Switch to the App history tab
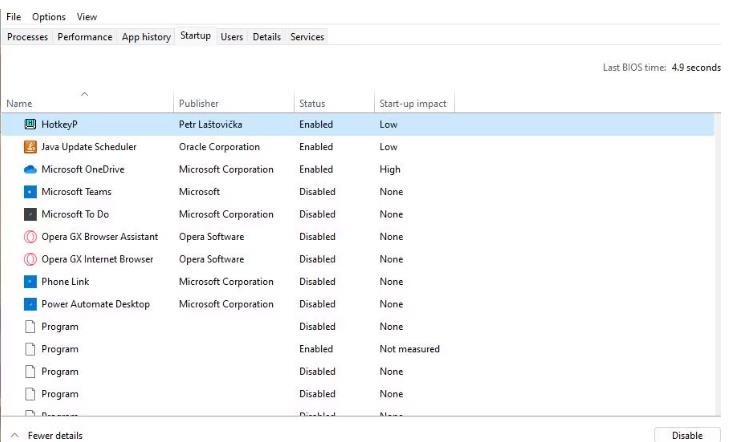Image resolution: width=737 pixels, height=442 pixels. click(146, 37)
